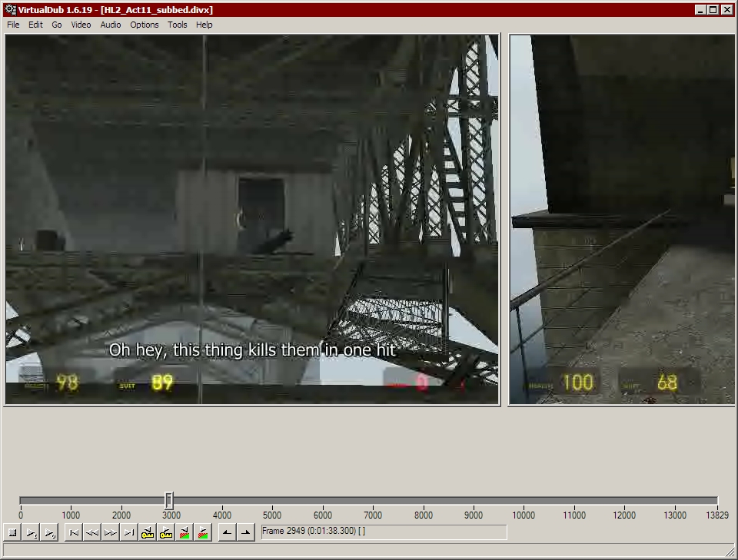This screenshot has width=738, height=560.
Task: Open the Audio menu
Action: pos(111,25)
